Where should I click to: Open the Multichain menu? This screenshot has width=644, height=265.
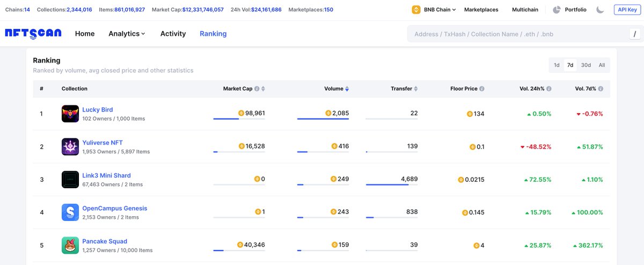[x=525, y=10]
